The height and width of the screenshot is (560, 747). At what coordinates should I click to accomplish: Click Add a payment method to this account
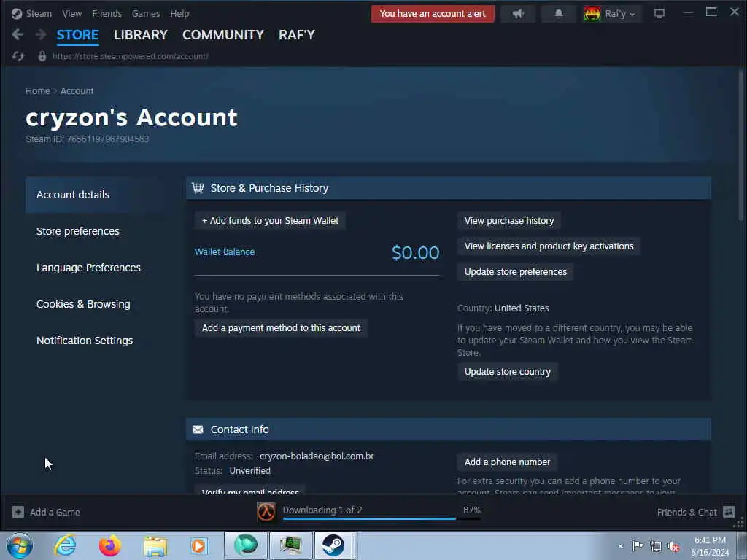pos(281,328)
